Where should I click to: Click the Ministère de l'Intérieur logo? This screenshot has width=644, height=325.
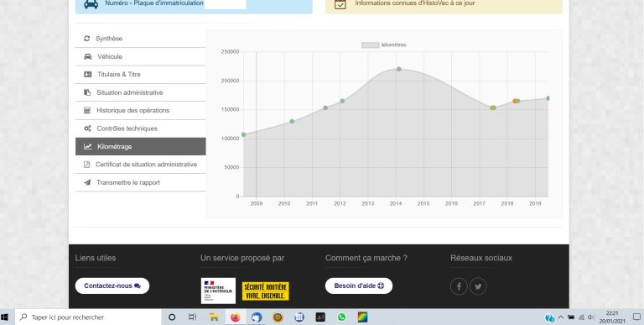(218, 291)
